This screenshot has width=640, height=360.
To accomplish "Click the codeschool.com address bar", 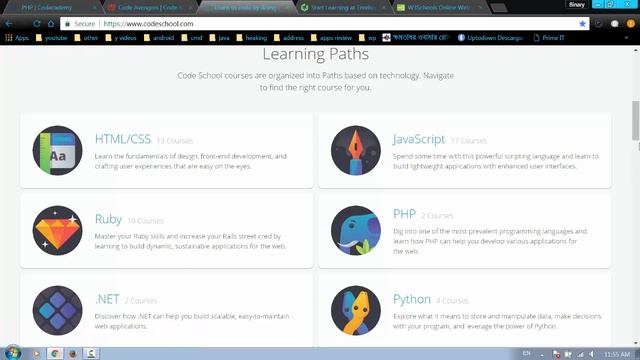I will click(324, 24).
